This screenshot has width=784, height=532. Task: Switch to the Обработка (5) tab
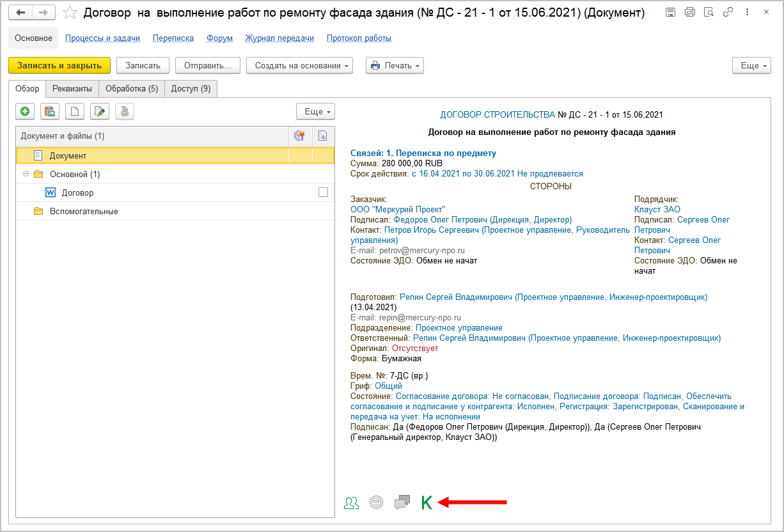(x=132, y=89)
